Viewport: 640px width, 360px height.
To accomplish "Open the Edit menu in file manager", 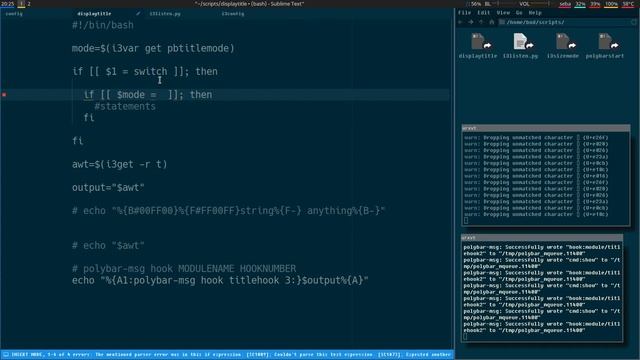I will 484,13.
